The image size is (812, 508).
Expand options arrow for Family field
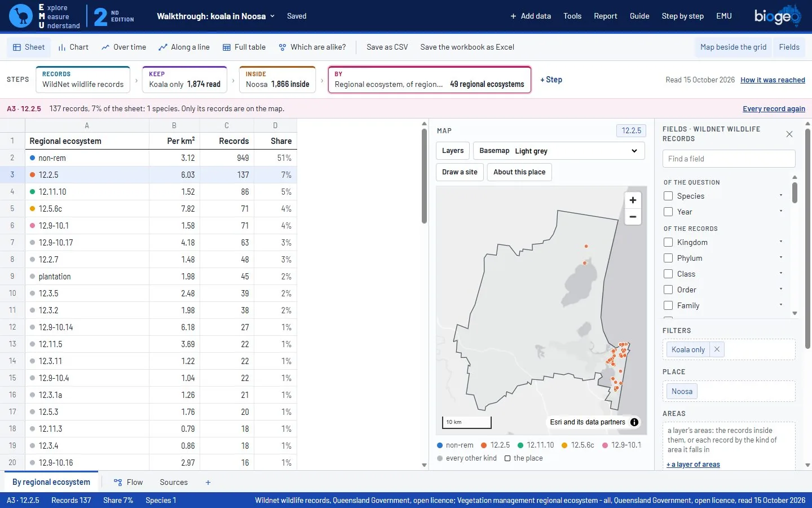coord(781,305)
